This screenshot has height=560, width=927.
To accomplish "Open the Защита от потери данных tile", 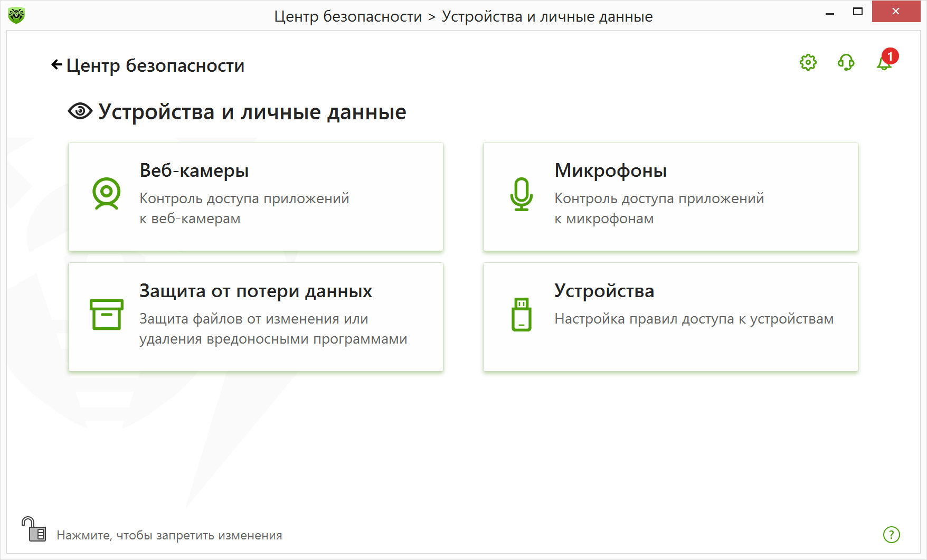I will point(256,317).
